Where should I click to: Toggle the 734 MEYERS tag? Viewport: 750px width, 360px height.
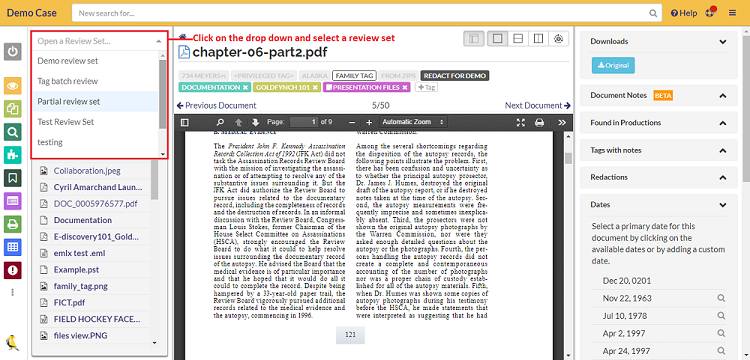tap(203, 76)
